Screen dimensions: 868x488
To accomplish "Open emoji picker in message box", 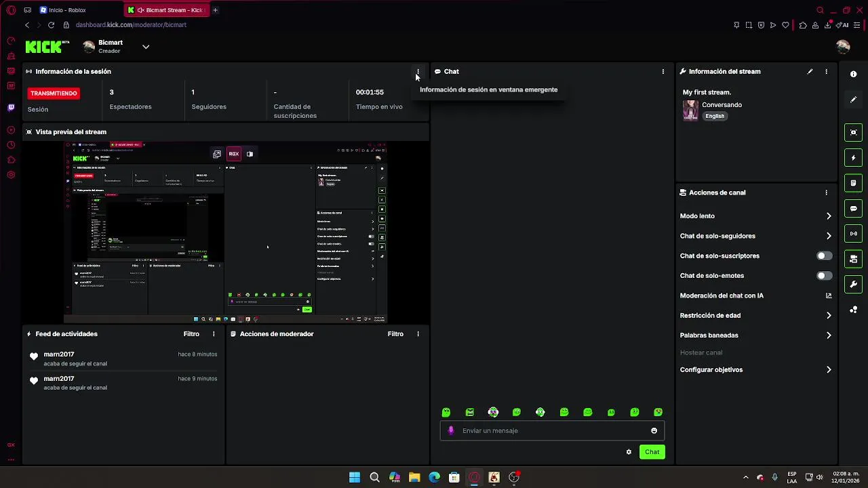I will [x=654, y=430].
